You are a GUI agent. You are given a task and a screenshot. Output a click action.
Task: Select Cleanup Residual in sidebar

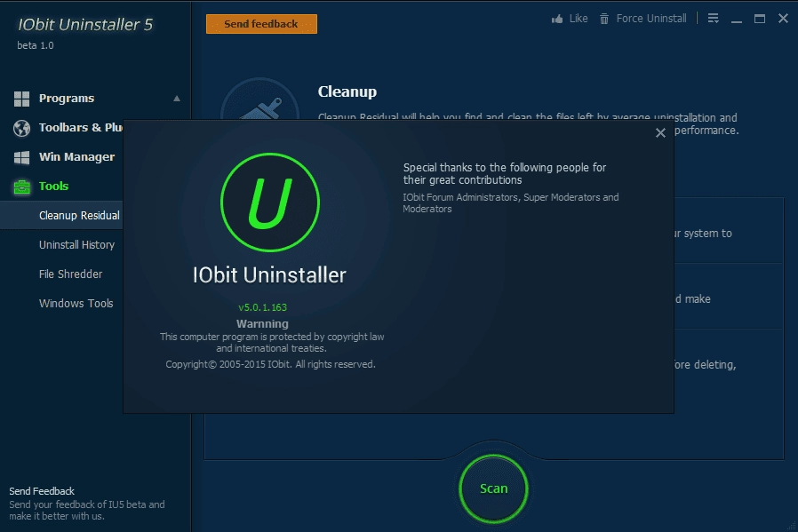[61, 215]
